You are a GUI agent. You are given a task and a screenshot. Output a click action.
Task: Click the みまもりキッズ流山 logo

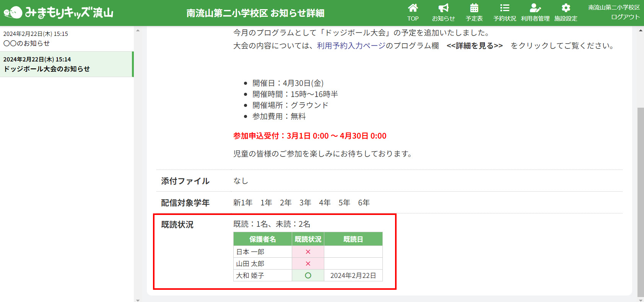pos(59,13)
